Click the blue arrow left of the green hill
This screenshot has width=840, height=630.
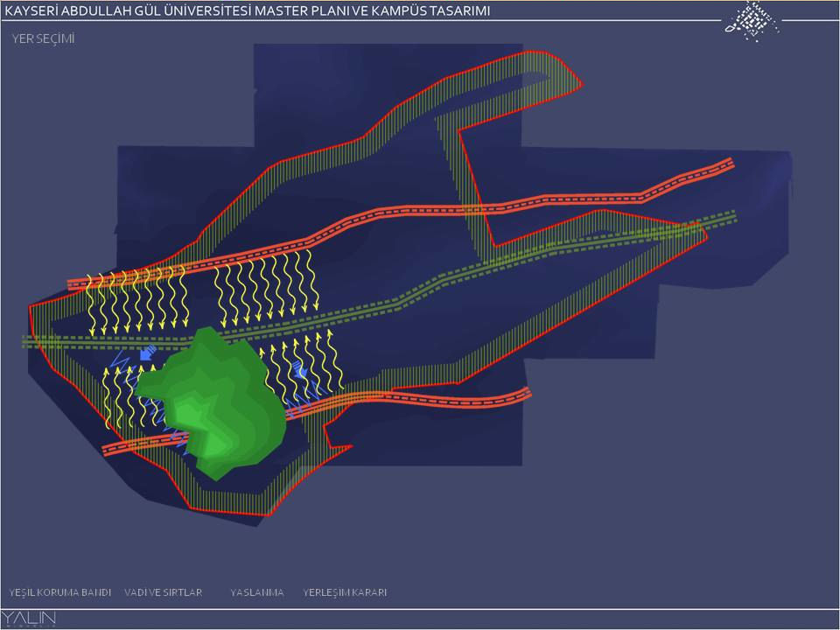click(146, 354)
